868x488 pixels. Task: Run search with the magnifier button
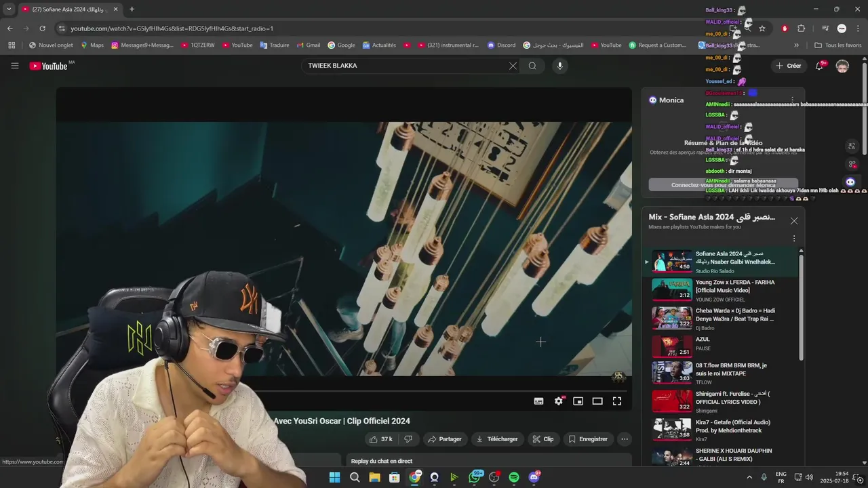click(532, 66)
